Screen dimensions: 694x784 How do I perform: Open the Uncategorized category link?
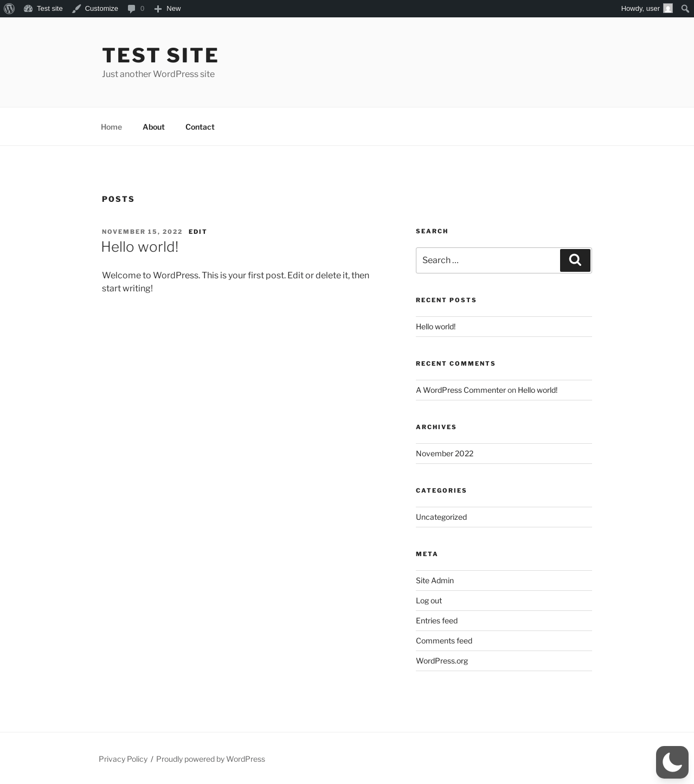point(441,517)
